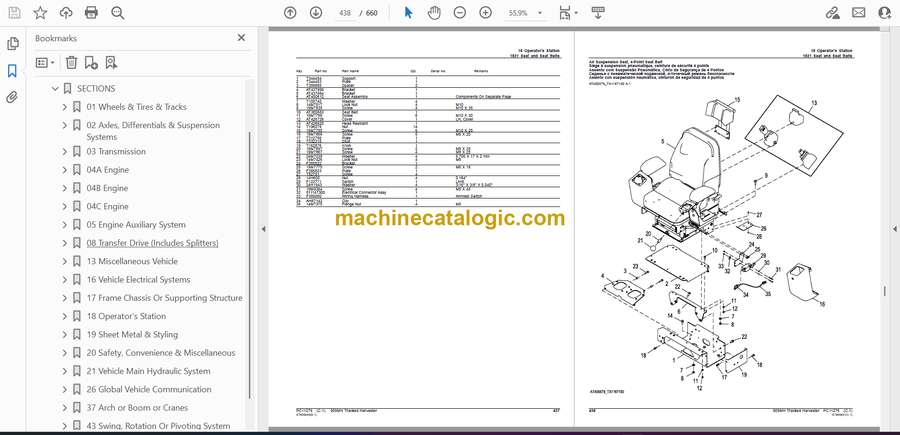Open 26 Global Vehicle Communication bookmark
This screenshot has width=900, height=435.
(149, 389)
